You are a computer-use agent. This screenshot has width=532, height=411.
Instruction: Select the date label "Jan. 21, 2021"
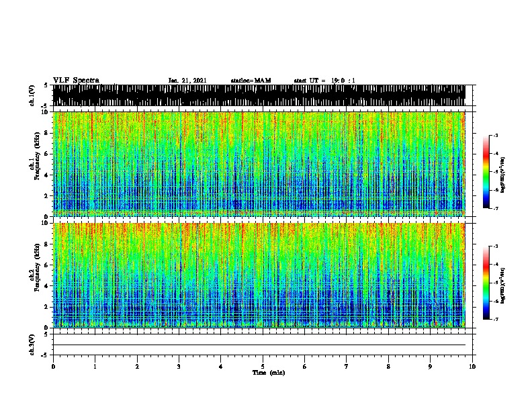tap(187, 81)
